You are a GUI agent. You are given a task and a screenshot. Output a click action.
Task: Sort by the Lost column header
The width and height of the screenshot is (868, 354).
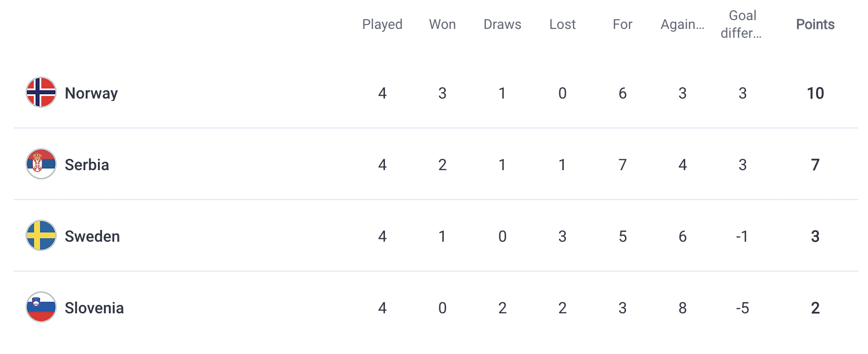coord(562,25)
